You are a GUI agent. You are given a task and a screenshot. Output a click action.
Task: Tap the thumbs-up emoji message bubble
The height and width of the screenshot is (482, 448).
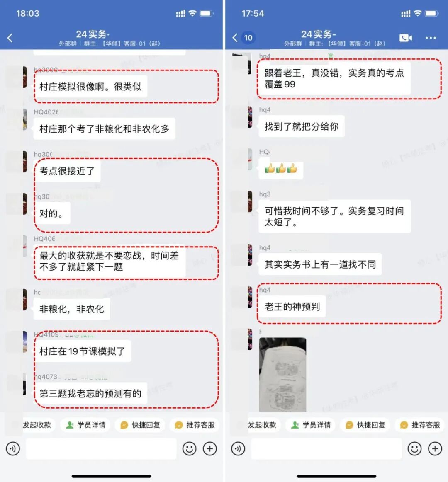click(x=281, y=169)
